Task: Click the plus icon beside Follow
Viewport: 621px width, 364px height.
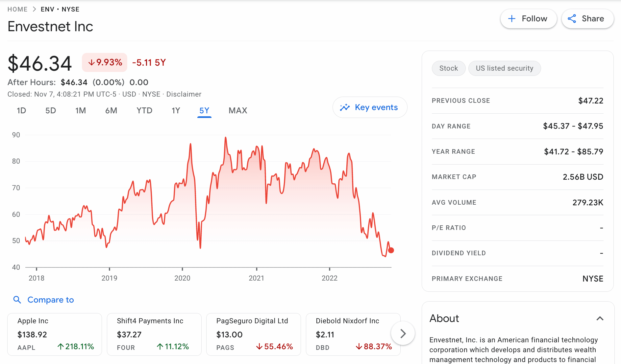Action: click(x=512, y=19)
